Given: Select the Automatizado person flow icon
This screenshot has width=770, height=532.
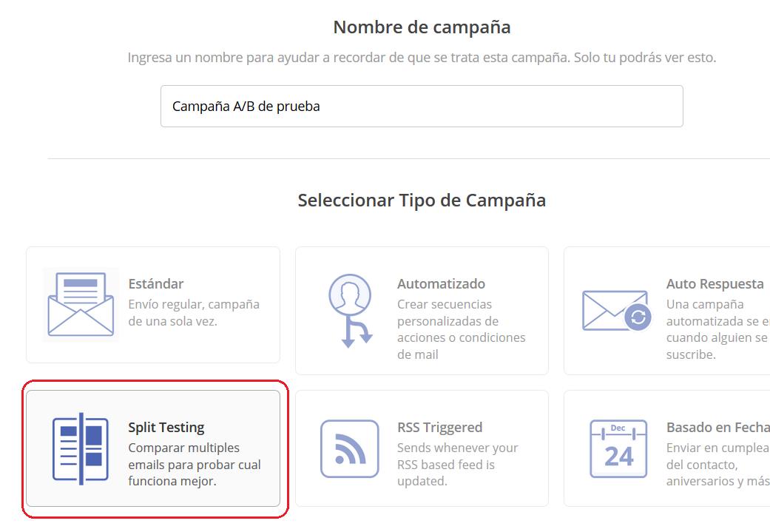Looking at the screenshot, I should [350, 310].
